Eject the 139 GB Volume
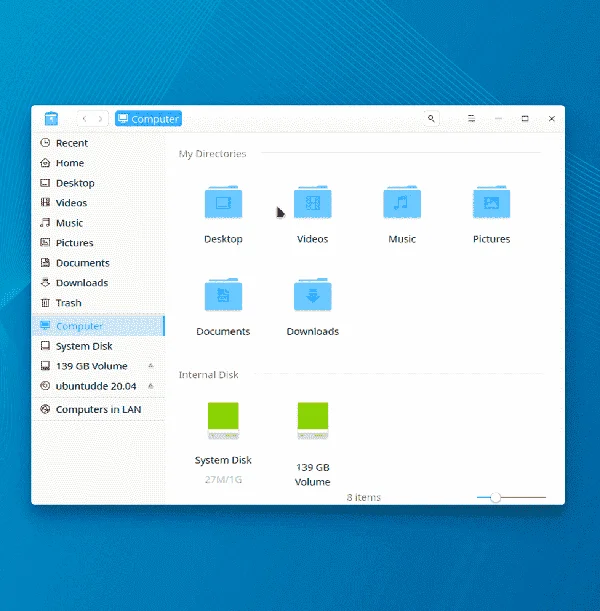Screen dimensions: 600x611 [x=151, y=366]
